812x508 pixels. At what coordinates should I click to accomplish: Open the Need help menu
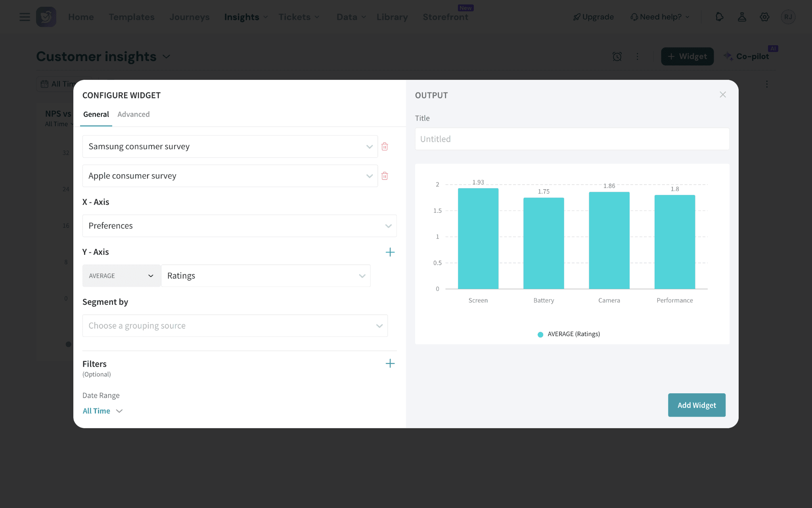[x=660, y=17]
